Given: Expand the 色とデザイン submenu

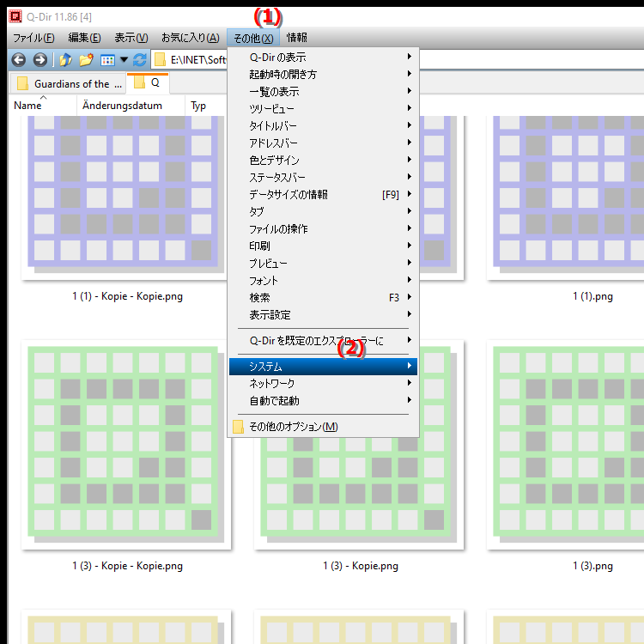Looking at the screenshot, I should pyautogui.click(x=323, y=161).
